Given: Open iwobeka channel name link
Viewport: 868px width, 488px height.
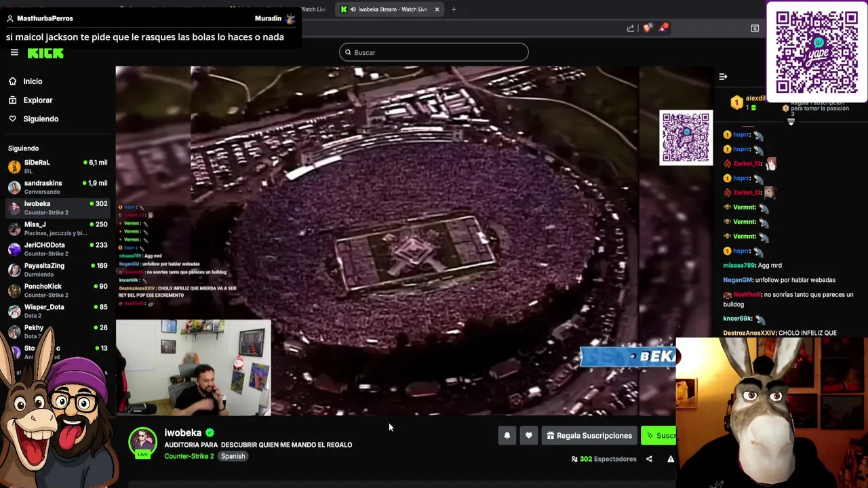Looking at the screenshot, I should [183, 432].
